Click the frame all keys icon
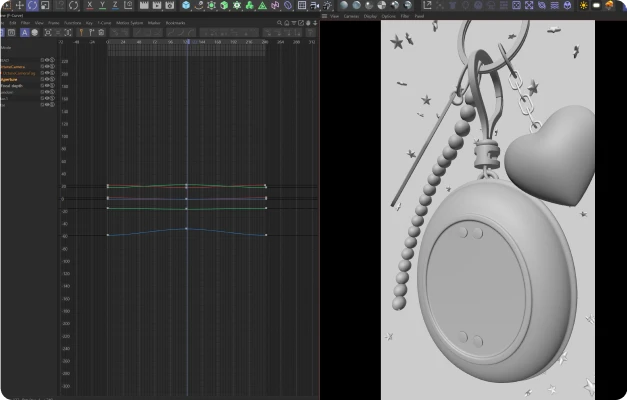Screen dimensions: 627x400 [x=48, y=33]
